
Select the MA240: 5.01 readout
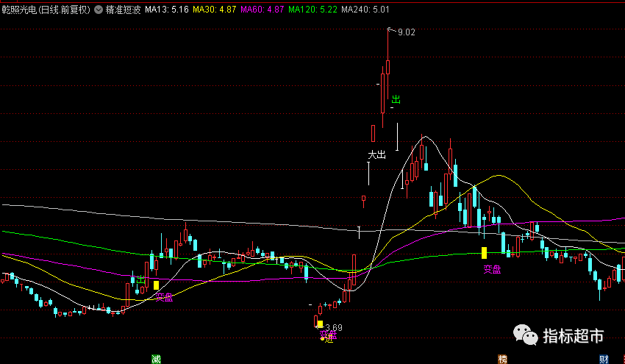point(365,10)
